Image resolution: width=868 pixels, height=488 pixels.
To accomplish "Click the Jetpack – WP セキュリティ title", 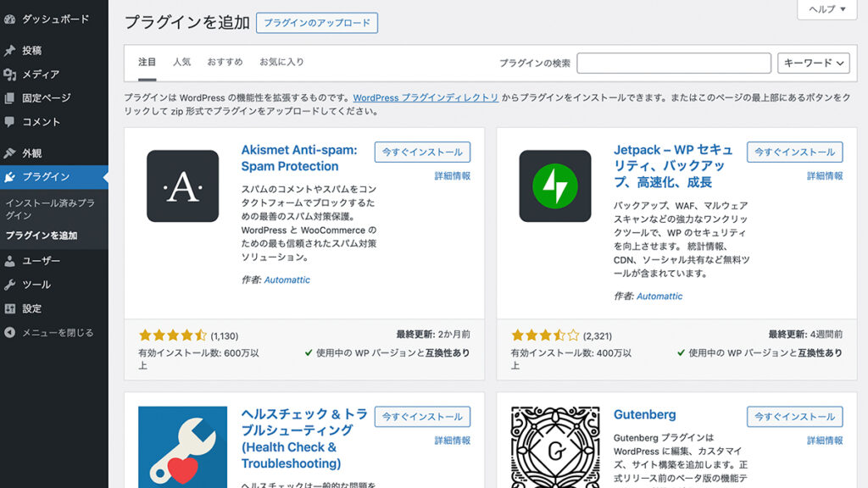I will click(673, 166).
